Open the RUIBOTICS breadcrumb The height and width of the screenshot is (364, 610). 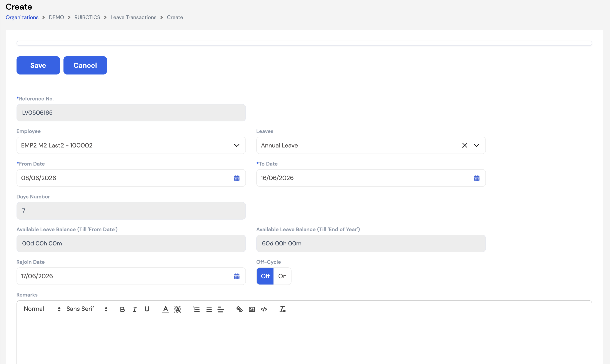(87, 17)
